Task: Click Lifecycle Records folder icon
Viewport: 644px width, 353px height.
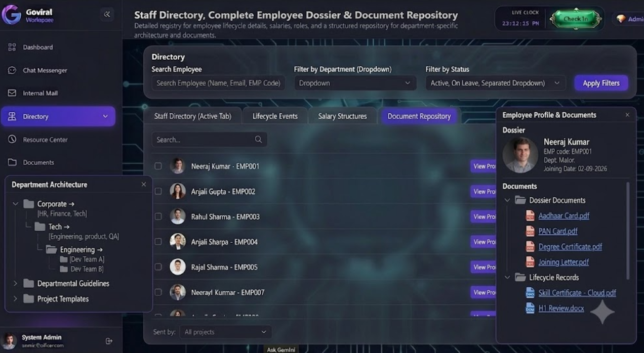Action: click(520, 277)
